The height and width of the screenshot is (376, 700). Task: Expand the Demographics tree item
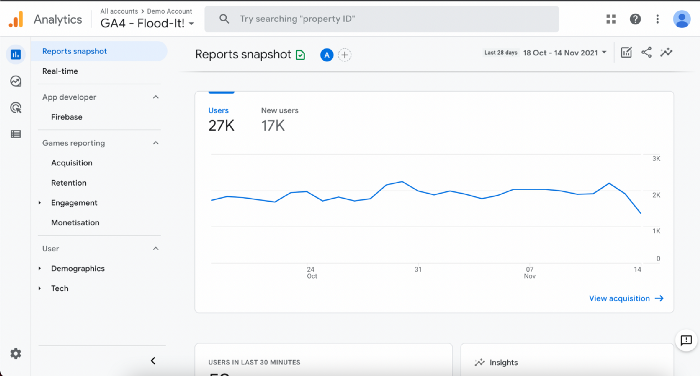point(40,268)
